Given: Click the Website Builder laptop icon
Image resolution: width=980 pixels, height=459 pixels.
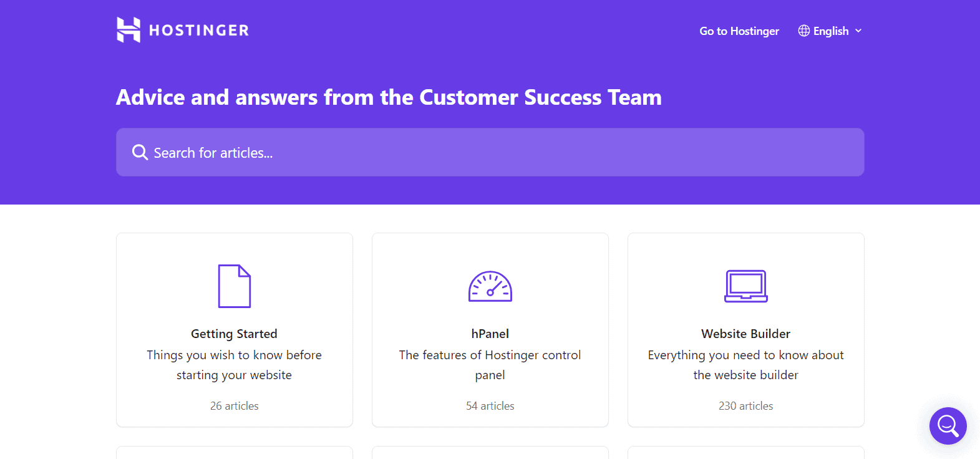Looking at the screenshot, I should (x=746, y=286).
